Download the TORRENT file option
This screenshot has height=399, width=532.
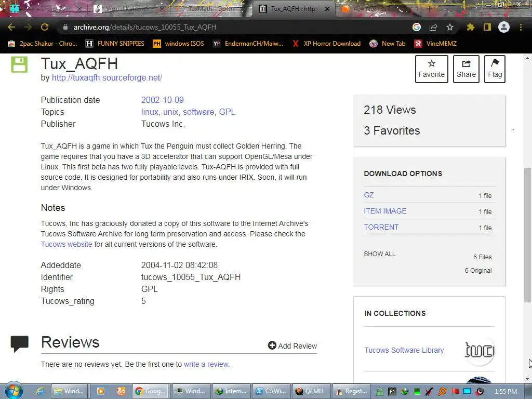[381, 228]
